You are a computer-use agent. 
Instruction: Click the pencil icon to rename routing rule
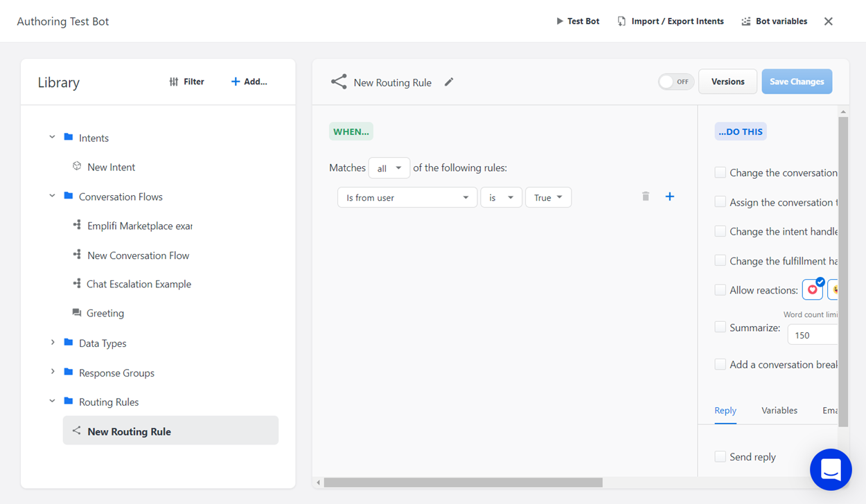[449, 82]
